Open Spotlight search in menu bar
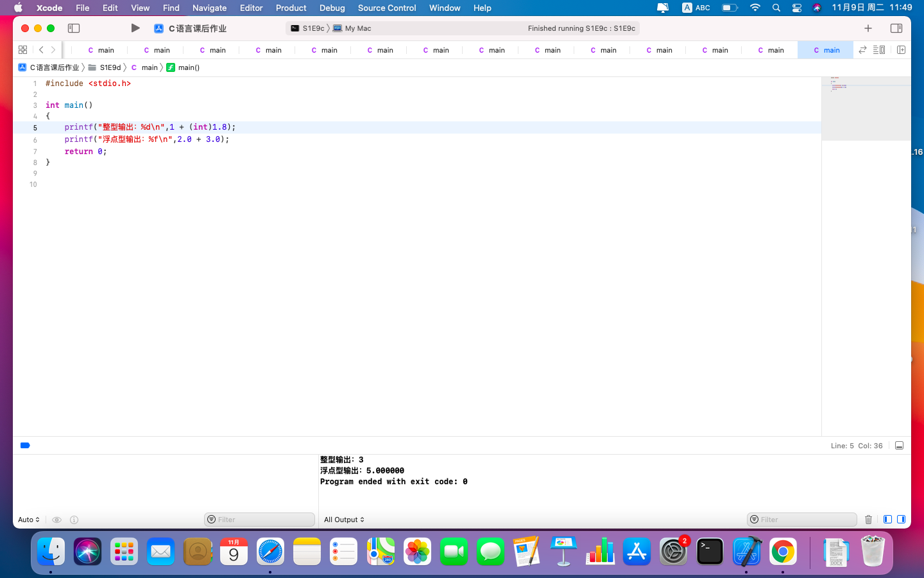 pos(776,8)
